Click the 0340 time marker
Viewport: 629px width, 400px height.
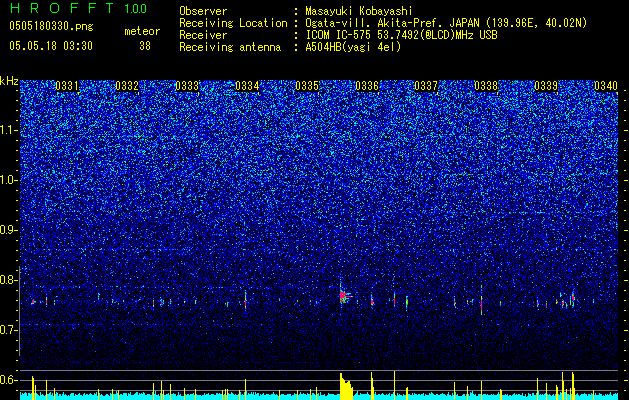[x=606, y=86]
